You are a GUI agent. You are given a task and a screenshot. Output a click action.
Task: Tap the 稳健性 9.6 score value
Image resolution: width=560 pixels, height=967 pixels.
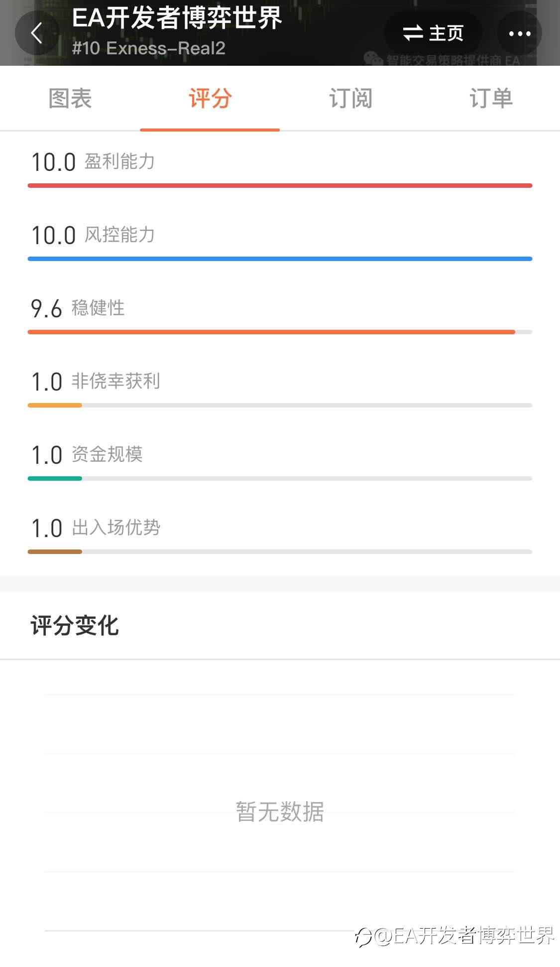46,309
